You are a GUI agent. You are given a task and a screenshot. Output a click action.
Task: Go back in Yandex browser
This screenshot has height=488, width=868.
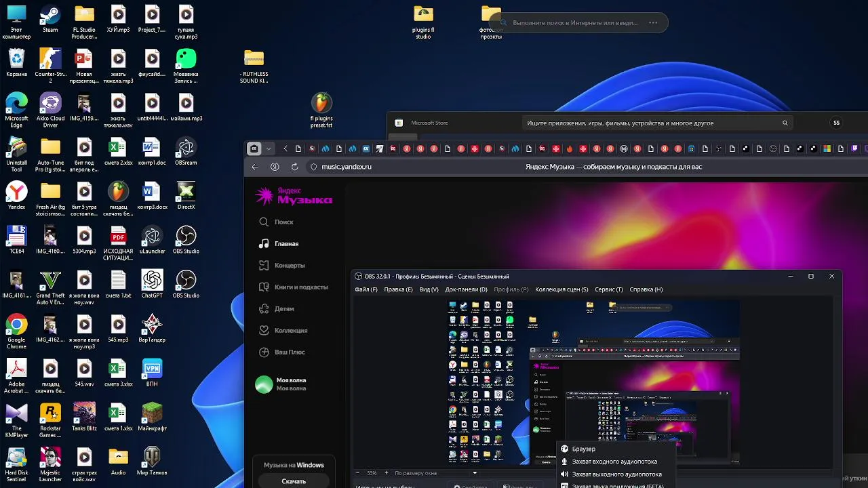(255, 167)
